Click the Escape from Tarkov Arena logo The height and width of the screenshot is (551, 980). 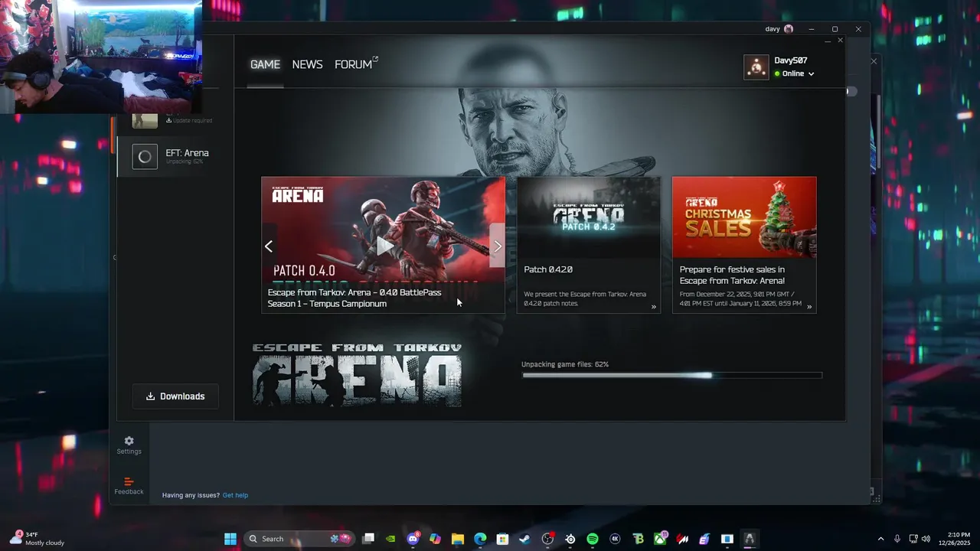(357, 374)
